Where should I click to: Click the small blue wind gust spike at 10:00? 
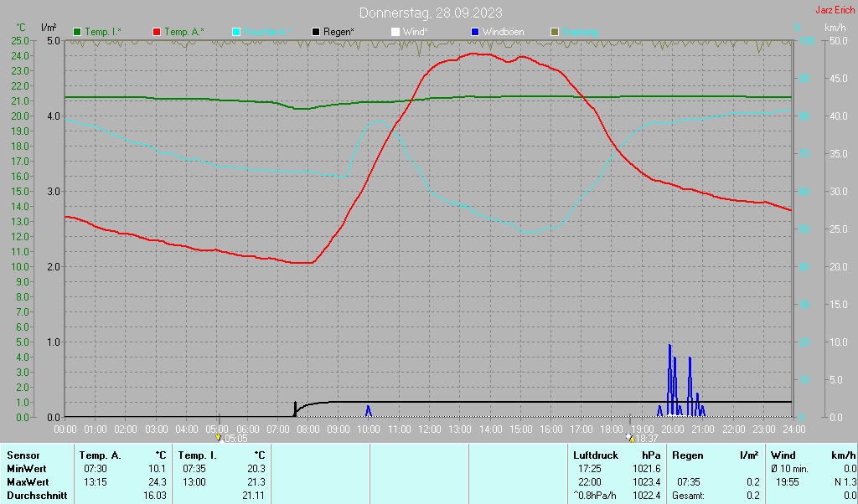[x=369, y=411]
